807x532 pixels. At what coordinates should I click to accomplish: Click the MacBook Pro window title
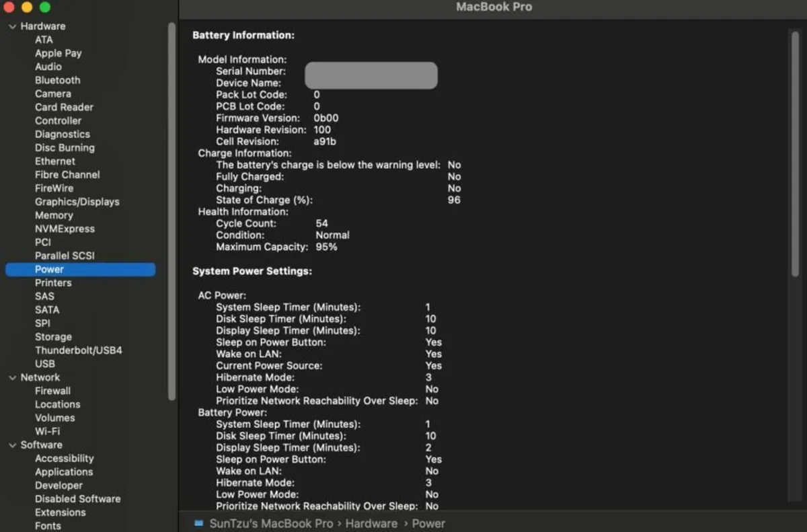494,7
